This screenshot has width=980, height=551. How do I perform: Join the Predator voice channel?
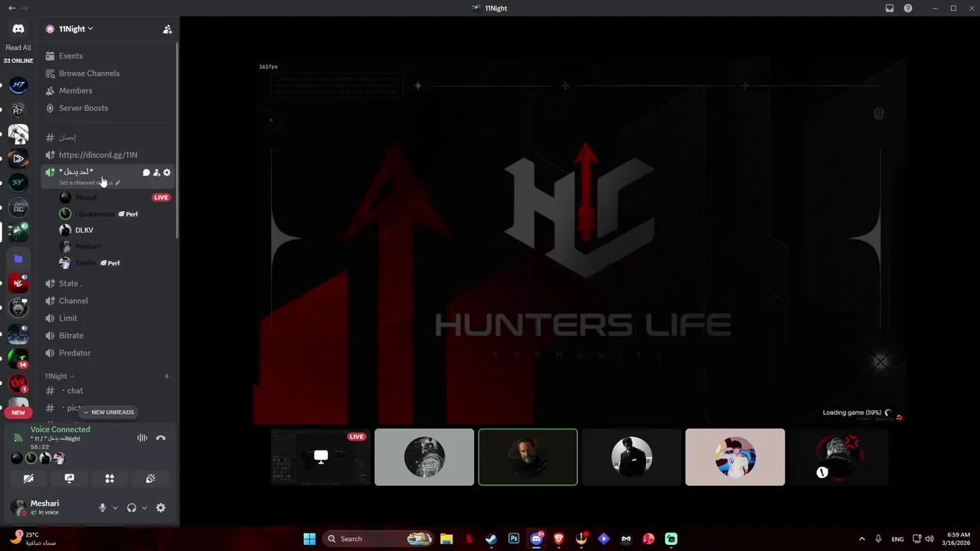coord(109,353)
